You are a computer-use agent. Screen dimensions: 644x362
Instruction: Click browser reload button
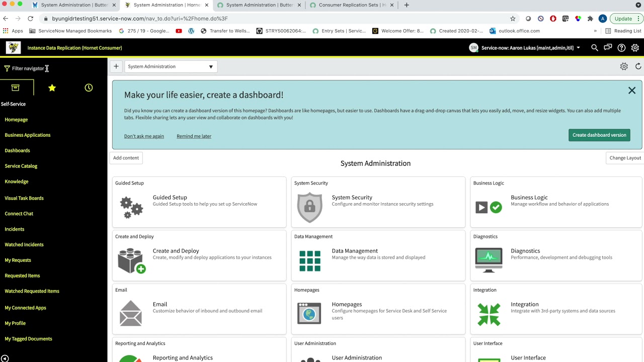(30, 19)
